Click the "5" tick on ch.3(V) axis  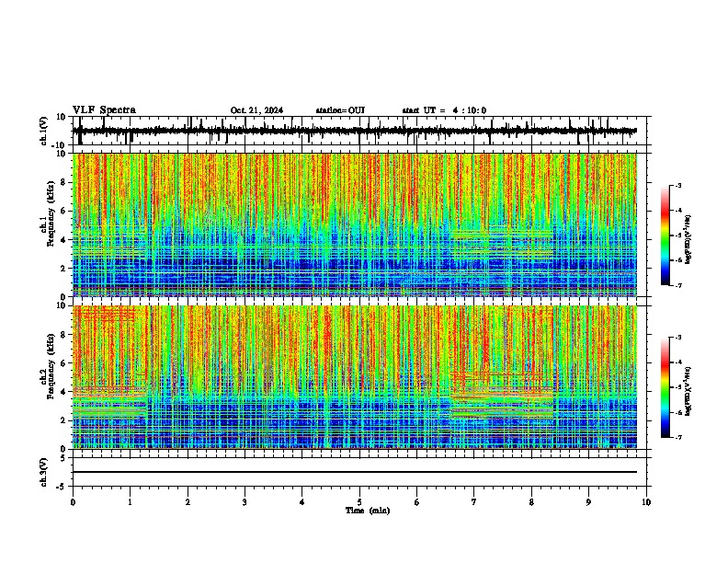pos(63,458)
